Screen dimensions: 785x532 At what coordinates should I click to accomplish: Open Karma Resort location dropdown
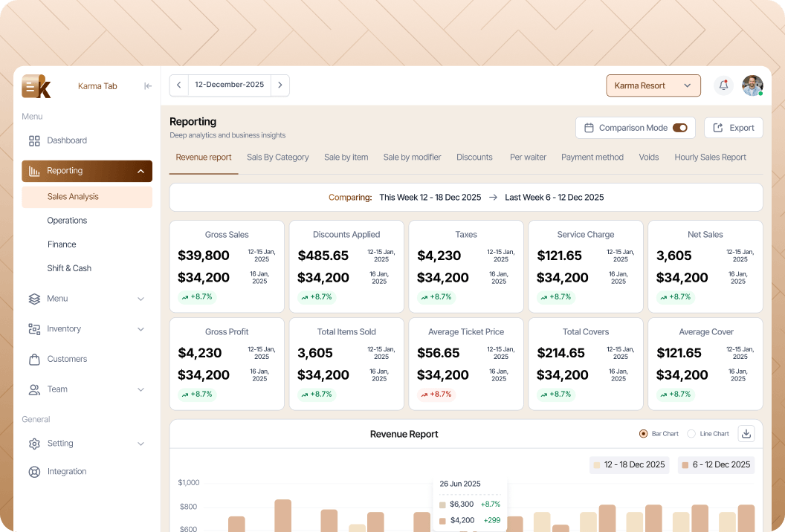tap(653, 85)
